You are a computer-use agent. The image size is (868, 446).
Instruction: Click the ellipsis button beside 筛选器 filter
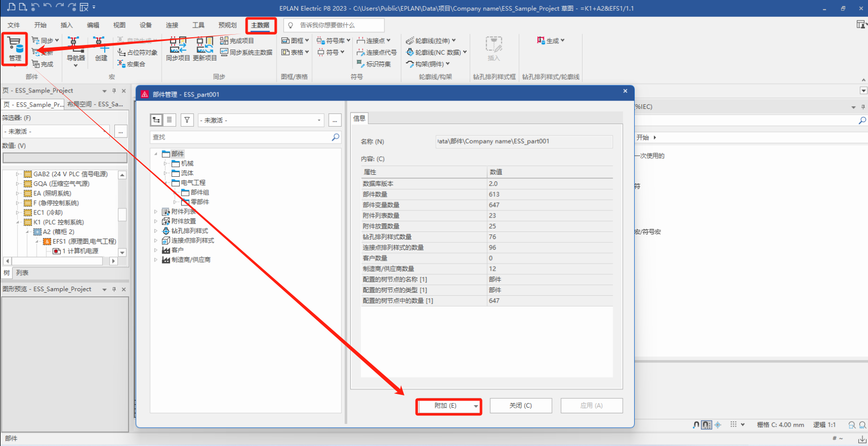pyautogui.click(x=121, y=131)
